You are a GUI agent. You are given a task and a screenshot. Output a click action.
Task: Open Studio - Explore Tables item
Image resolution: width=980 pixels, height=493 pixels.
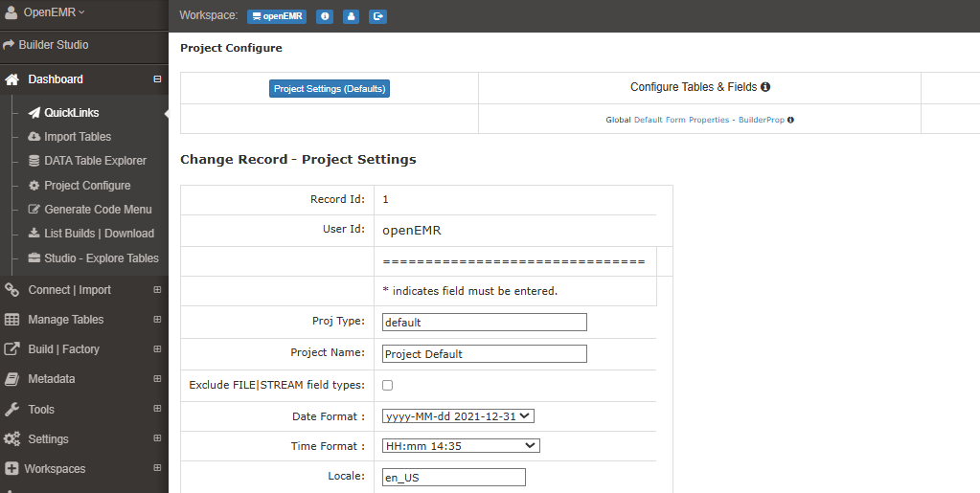click(x=102, y=258)
